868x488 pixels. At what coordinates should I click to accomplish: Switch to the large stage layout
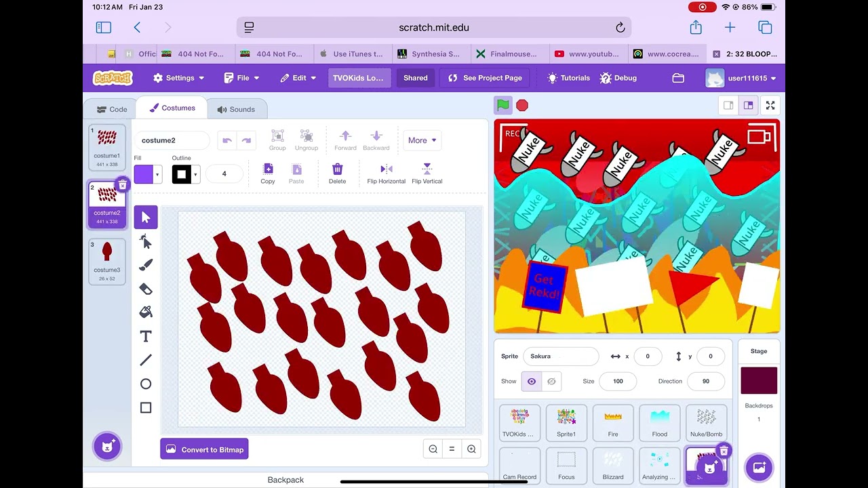tap(748, 105)
